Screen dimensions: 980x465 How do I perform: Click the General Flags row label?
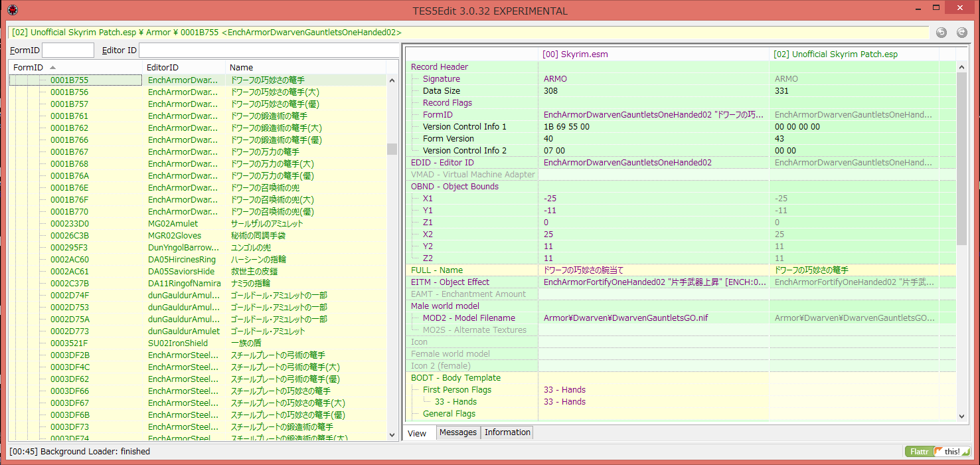click(449, 413)
